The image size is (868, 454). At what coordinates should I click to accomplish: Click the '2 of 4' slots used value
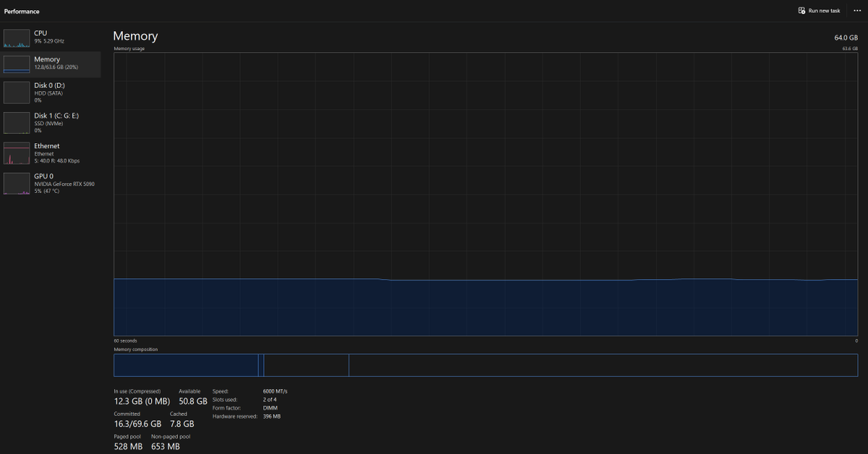click(x=270, y=400)
